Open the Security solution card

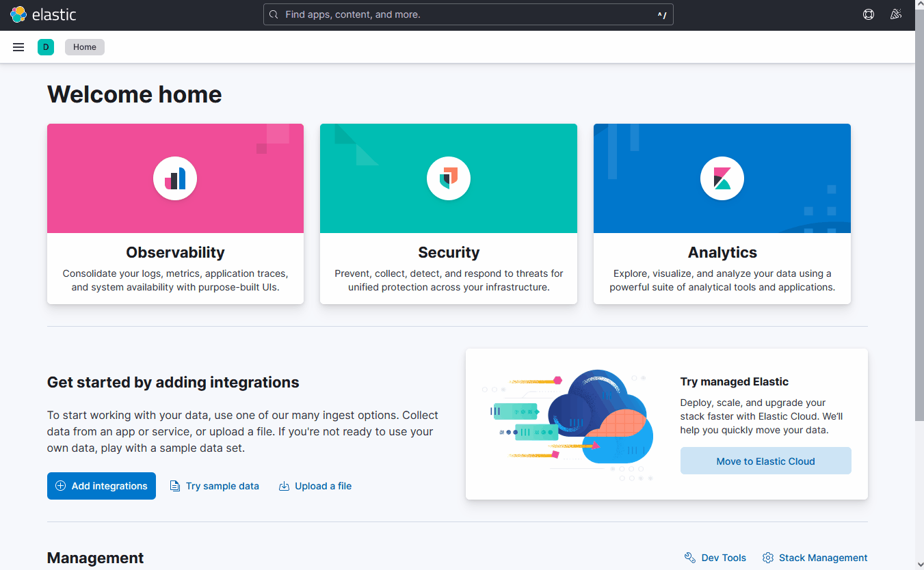(x=448, y=213)
